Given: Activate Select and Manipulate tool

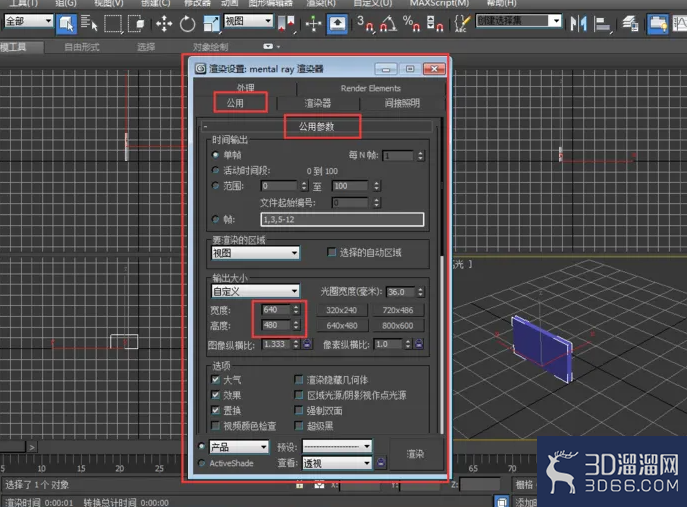Looking at the screenshot, I should (313, 23).
